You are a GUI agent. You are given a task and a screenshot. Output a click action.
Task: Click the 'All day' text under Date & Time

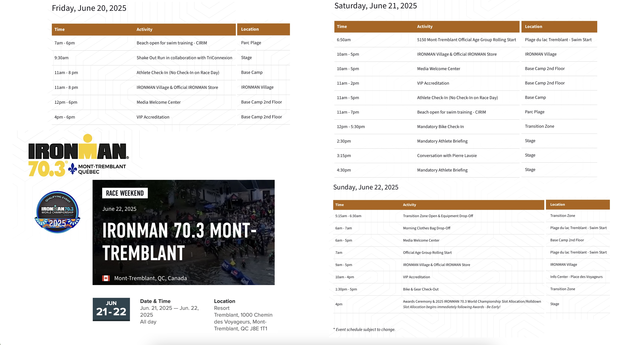[x=148, y=322]
